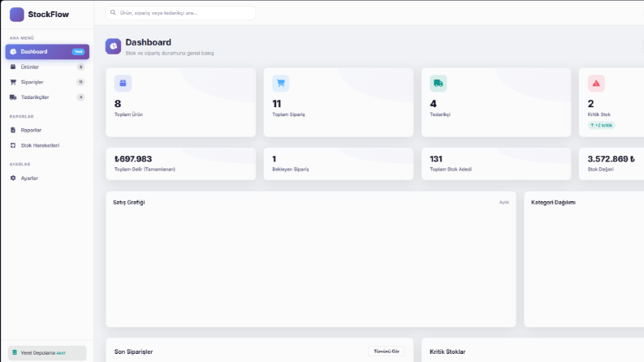This screenshot has height=362, width=644.
Task: Click the Siparişler count badge
Action: (80, 82)
